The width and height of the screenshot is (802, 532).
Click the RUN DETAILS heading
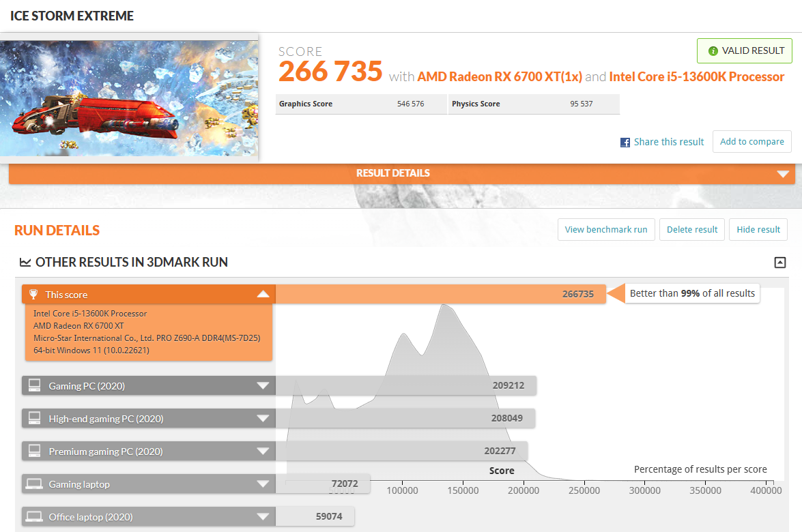pyautogui.click(x=57, y=231)
